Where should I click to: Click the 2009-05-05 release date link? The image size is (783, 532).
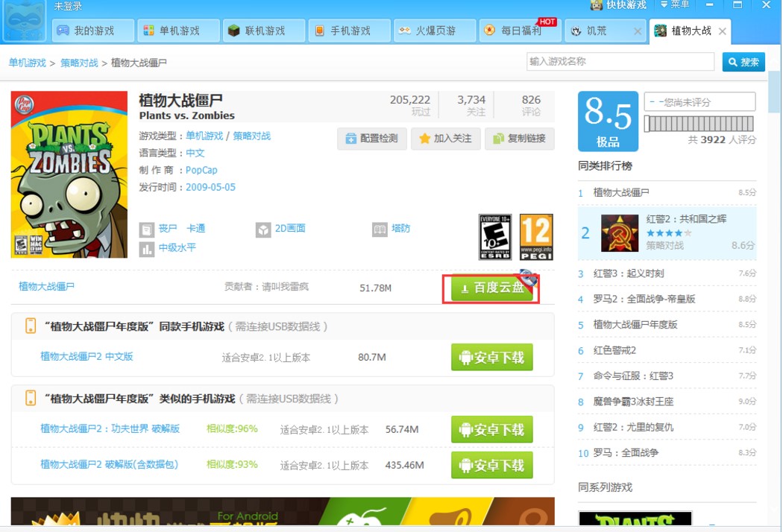point(210,187)
